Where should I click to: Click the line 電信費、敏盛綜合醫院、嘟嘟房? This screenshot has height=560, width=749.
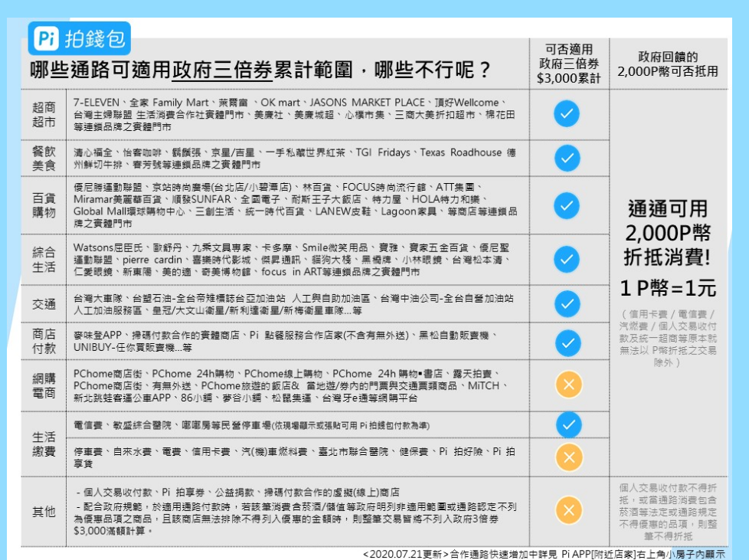click(251, 425)
